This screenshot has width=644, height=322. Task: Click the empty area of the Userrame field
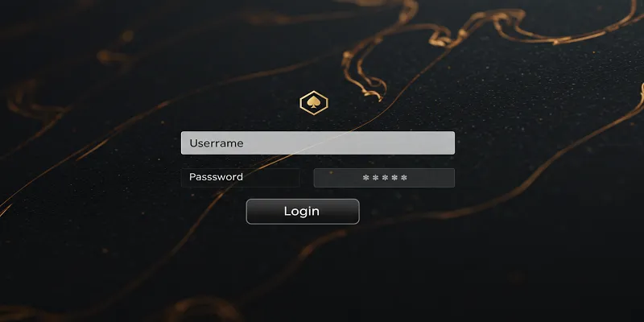click(x=349, y=143)
